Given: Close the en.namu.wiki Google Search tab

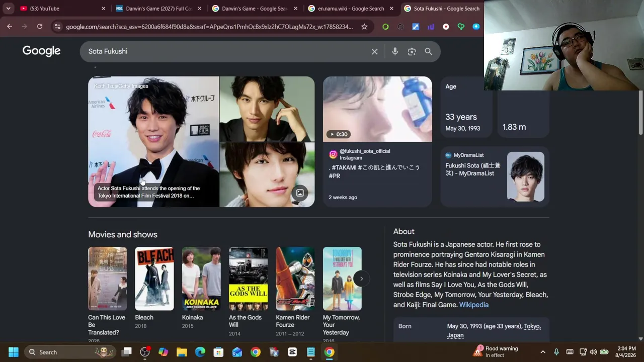Looking at the screenshot, I should pyautogui.click(x=391, y=9).
